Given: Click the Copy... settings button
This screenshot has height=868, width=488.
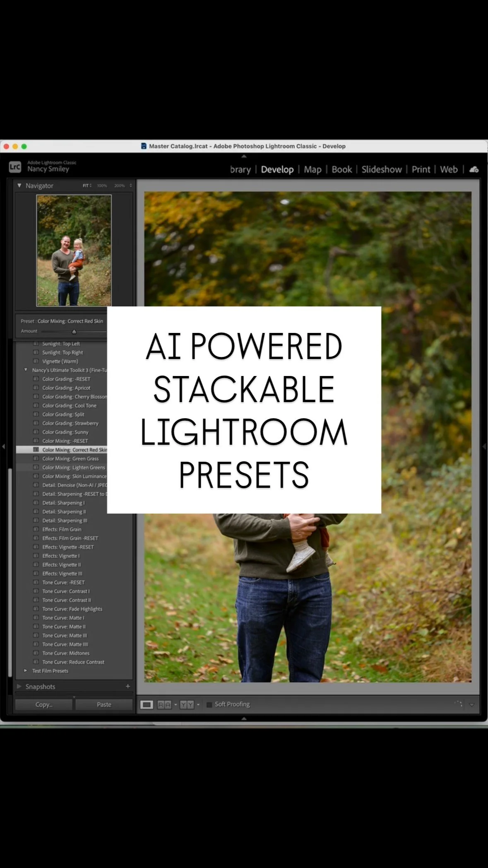Looking at the screenshot, I should [44, 704].
